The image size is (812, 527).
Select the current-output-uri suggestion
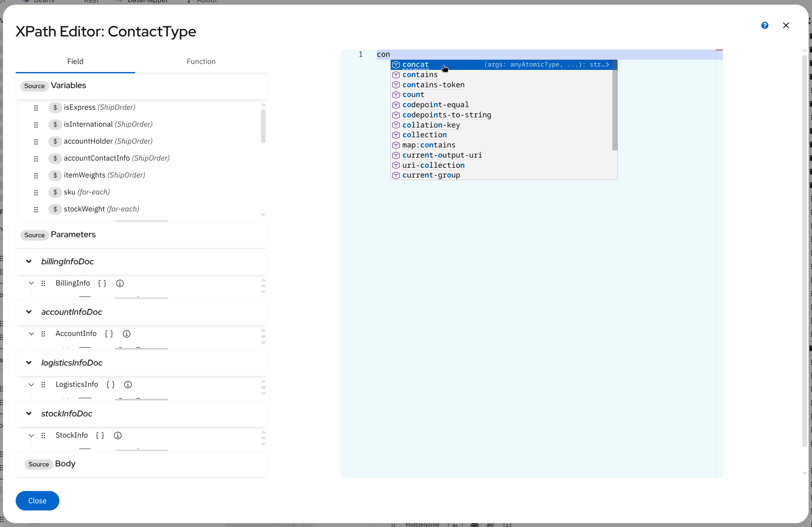(501, 155)
